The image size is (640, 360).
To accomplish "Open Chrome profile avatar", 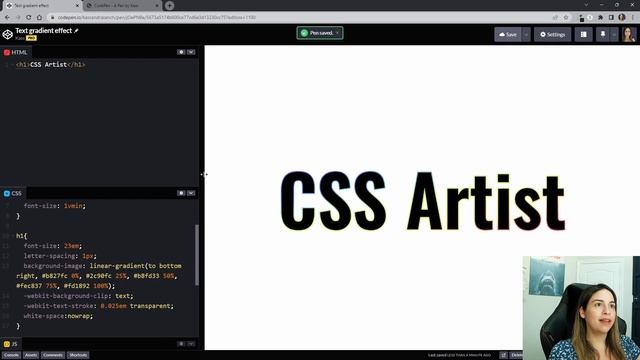I will click(x=622, y=18).
